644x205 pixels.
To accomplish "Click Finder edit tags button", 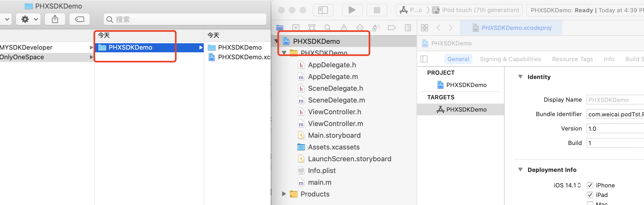I will (x=80, y=19).
